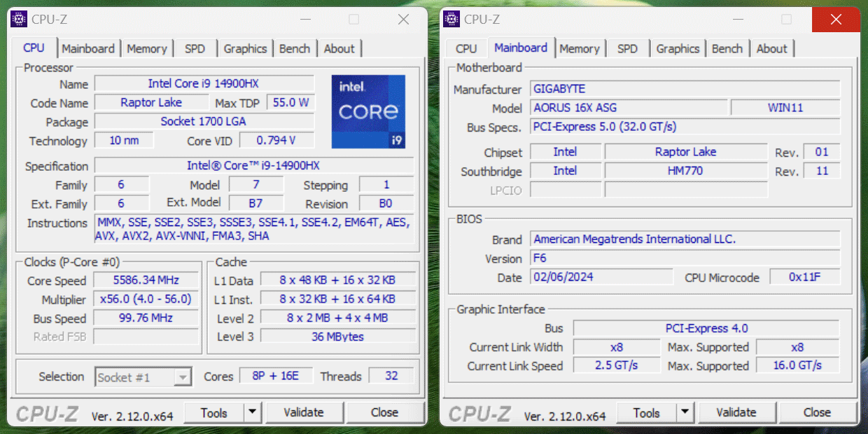Open About tab in left window

point(339,49)
